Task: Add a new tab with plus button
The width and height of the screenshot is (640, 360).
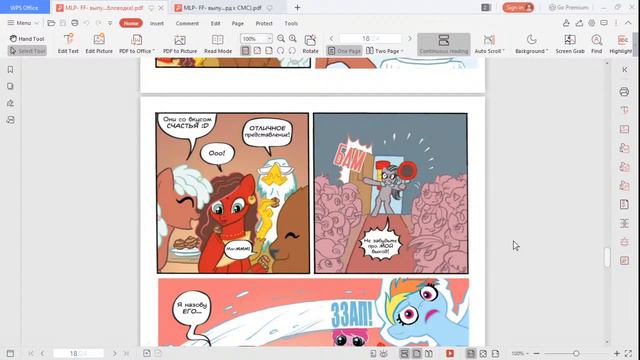Action: (x=297, y=7)
